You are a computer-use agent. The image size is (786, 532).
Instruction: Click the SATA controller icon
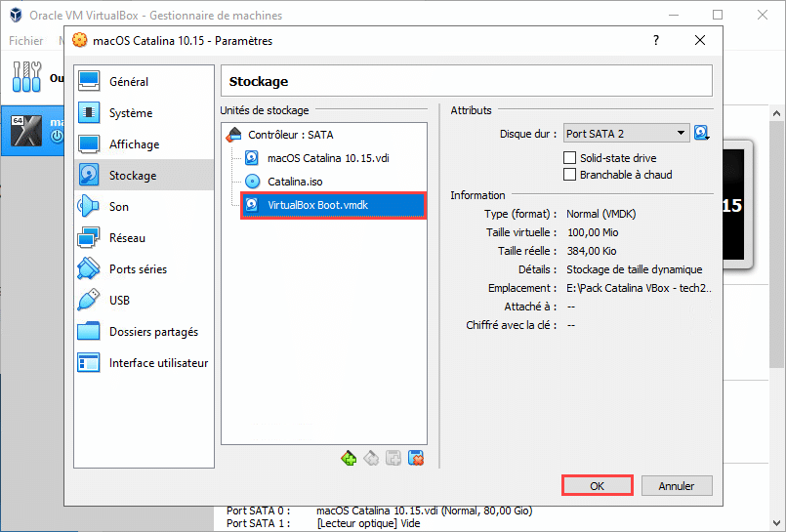(x=234, y=135)
